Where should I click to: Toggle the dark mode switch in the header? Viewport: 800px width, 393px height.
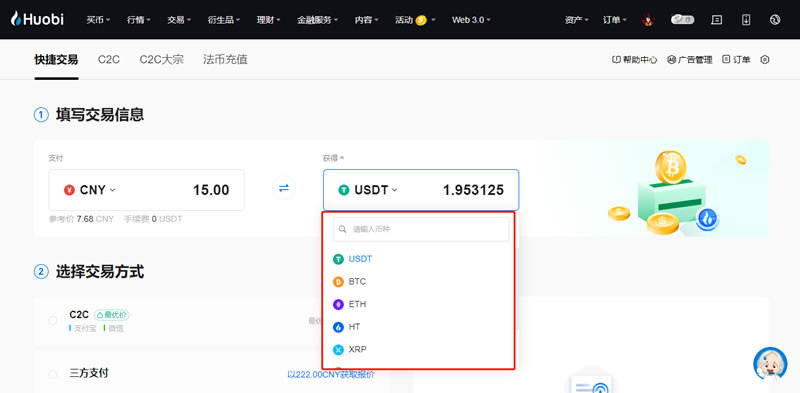[683, 20]
